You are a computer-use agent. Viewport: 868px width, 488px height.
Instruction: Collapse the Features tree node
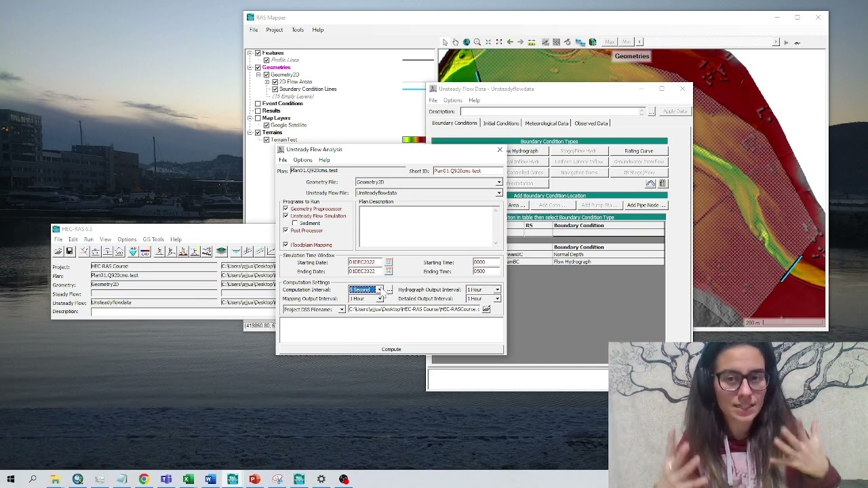tap(250, 53)
